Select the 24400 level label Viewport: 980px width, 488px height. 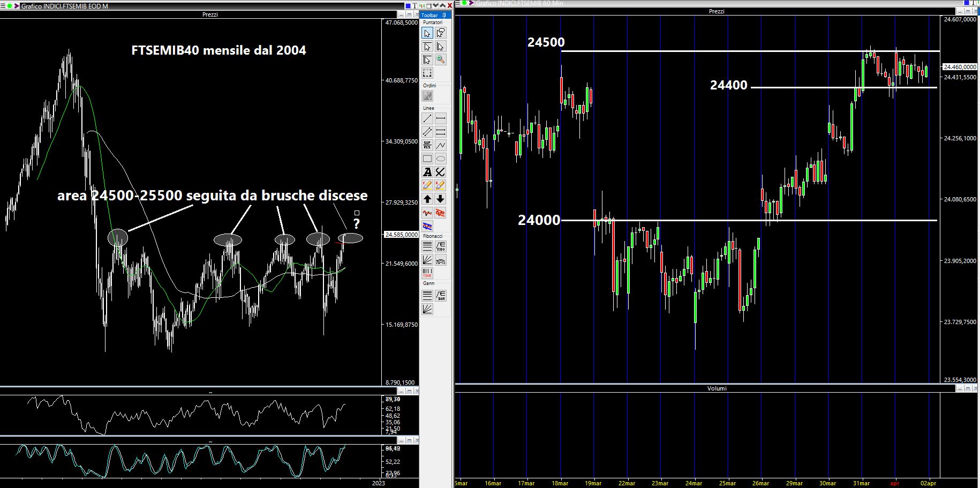tap(728, 85)
